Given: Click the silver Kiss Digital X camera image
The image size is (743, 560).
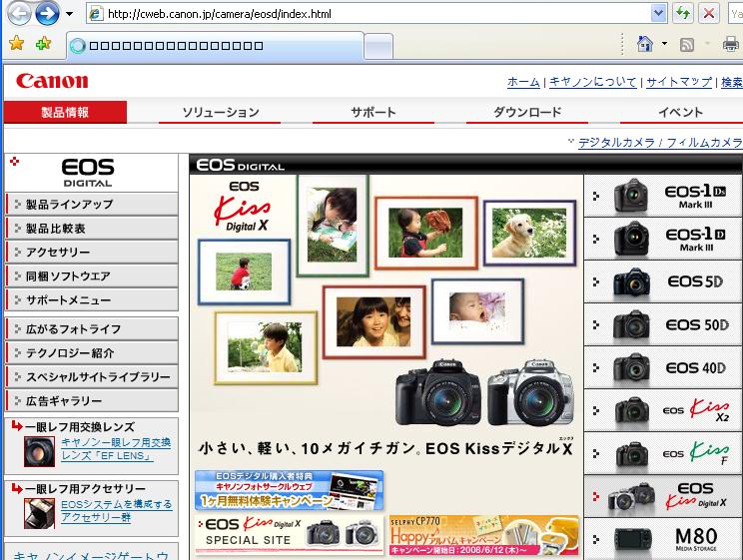Looking at the screenshot, I should 530,392.
